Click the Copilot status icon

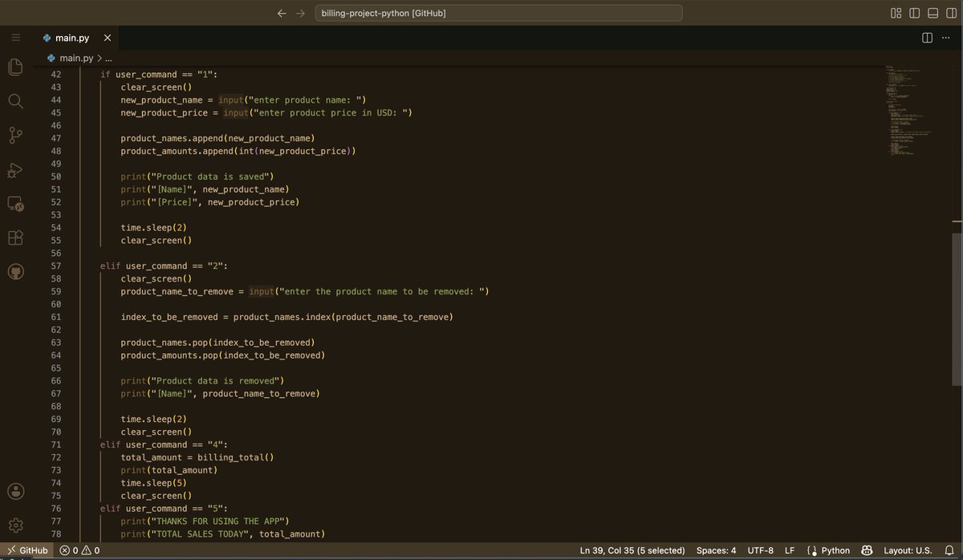pyautogui.click(x=867, y=550)
